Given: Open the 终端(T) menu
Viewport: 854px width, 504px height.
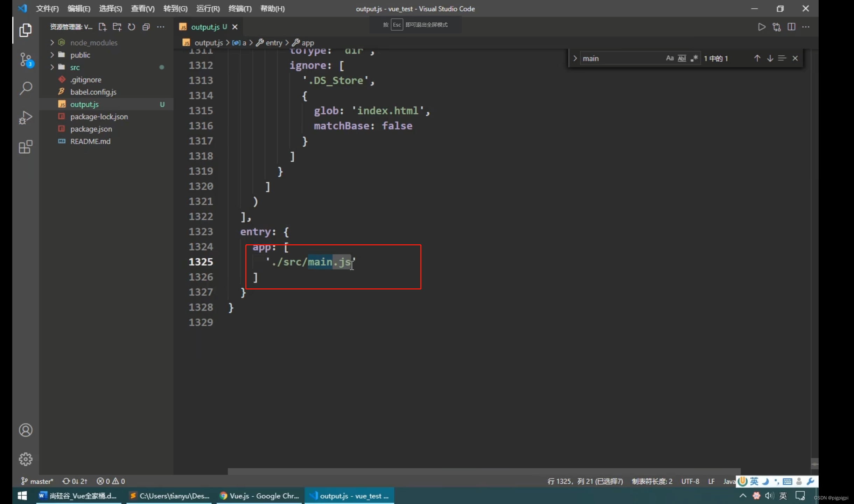Looking at the screenshot, I should [x=240, y=9].
